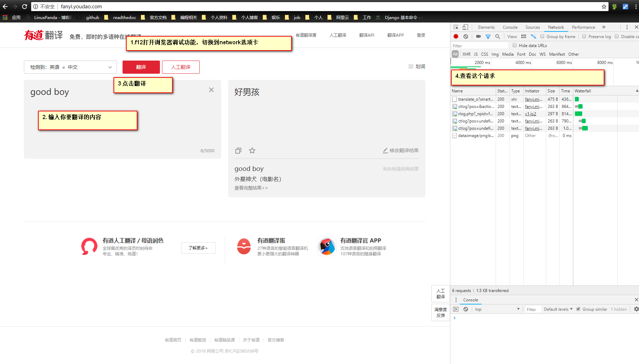639x364 pixels.
Task: Check the Hide data URLs checkbox
Action: pyautogui.click(x=514, y=45)
